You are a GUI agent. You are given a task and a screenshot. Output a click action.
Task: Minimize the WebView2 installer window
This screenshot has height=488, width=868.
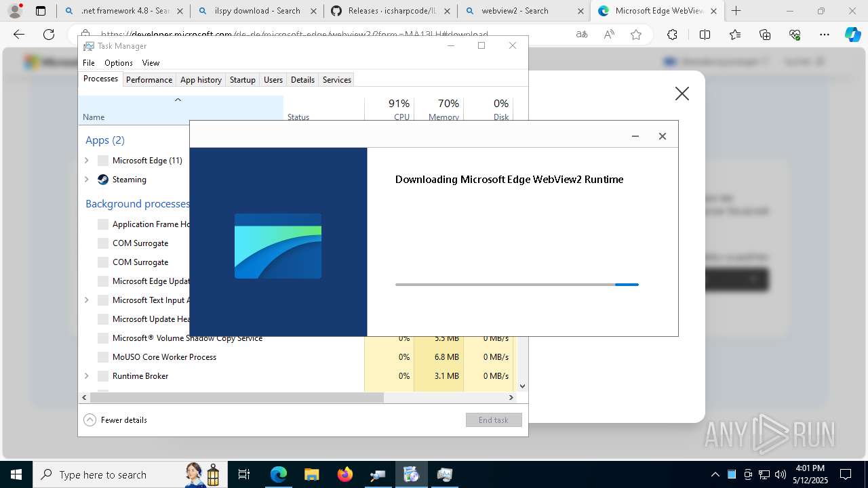click(635, 136)
